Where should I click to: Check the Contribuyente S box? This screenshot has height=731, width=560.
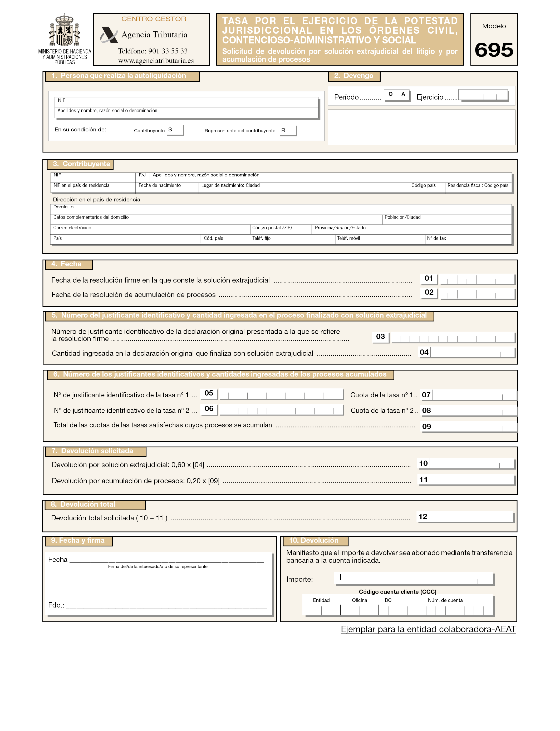point(175,130)
